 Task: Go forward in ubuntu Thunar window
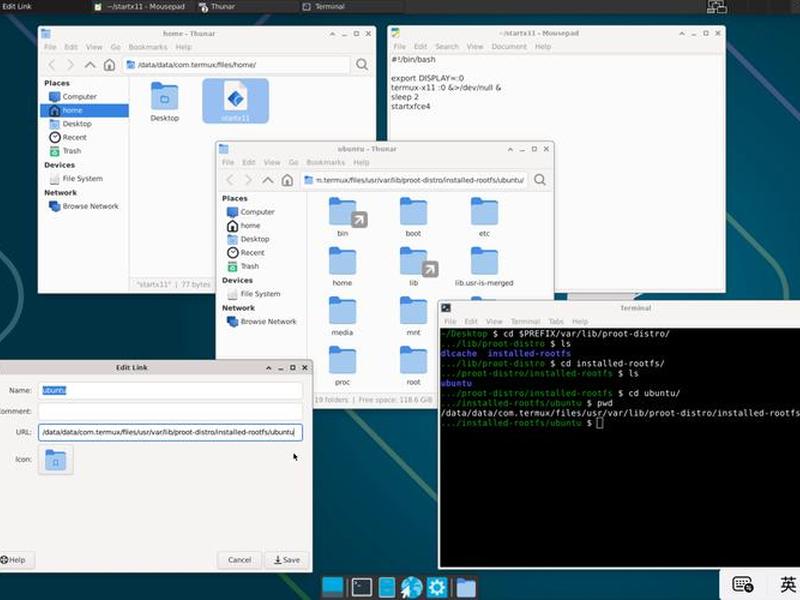248,180
